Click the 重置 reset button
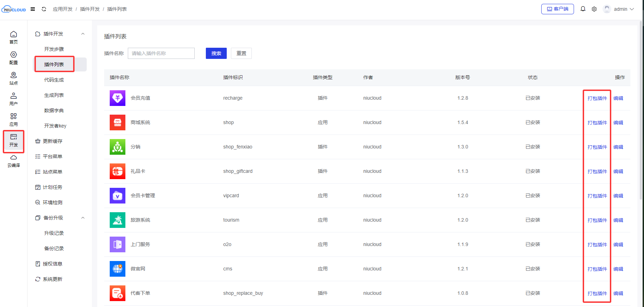Image resolution: width=644 pixels, height=307 pixels. [241, 53]
